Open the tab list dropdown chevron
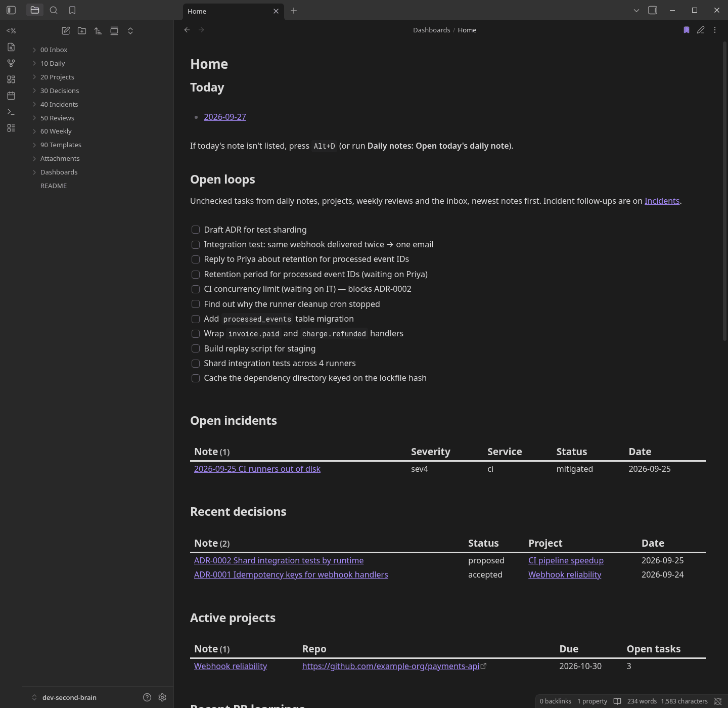728x708 pixels. [x=636, y=10]
